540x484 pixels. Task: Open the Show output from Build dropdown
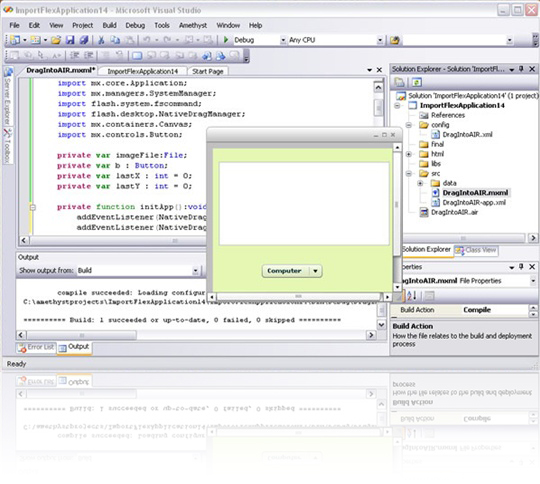point(195,271)
